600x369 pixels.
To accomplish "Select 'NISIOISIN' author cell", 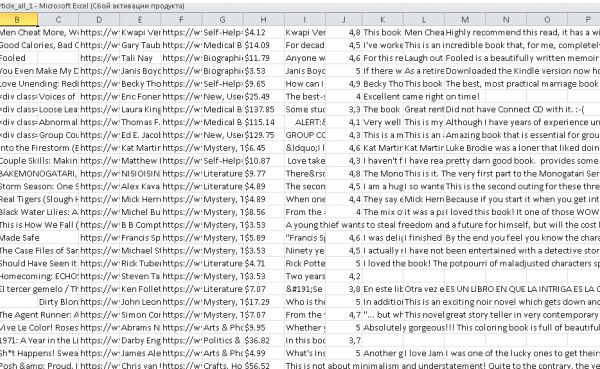I will tap(140, 174).
